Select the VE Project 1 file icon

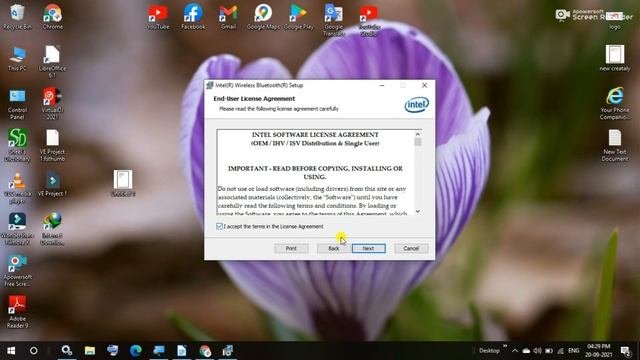[52, 184]
